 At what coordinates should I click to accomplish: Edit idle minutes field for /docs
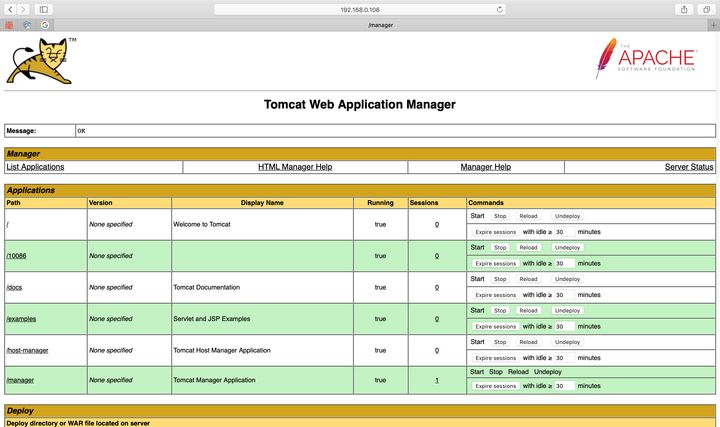pos(564,295)
